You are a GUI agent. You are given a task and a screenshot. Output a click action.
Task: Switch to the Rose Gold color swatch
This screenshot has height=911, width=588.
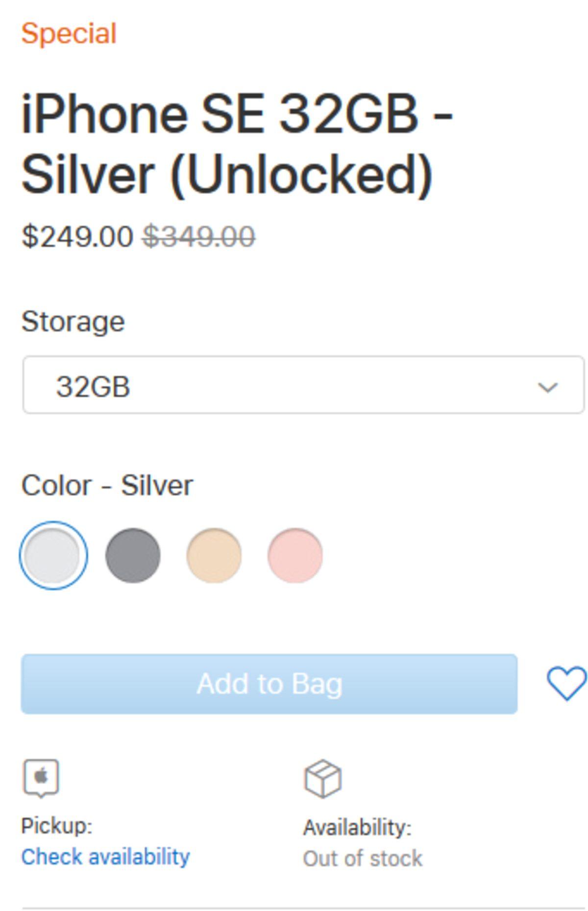pyautogui.click(x=295, y=555)
